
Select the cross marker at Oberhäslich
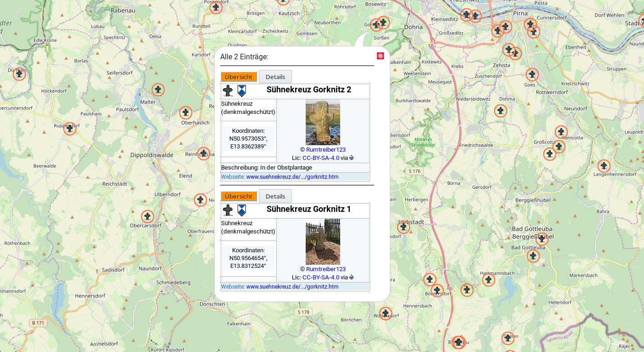(185, 113)
